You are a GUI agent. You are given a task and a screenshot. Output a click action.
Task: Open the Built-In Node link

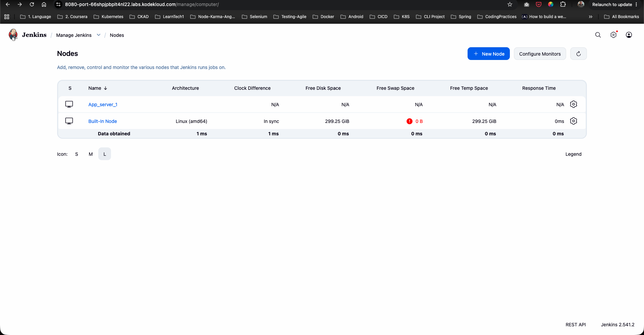coord(103,121)
